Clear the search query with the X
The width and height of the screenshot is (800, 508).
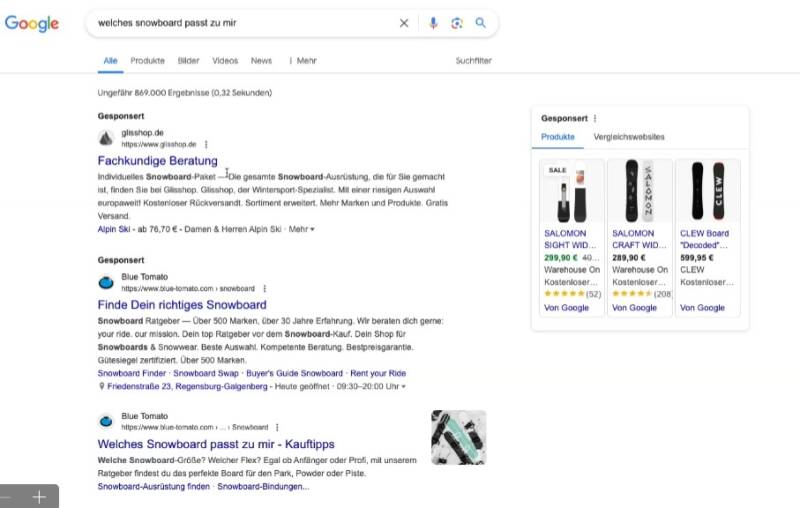tap(404, 23)
